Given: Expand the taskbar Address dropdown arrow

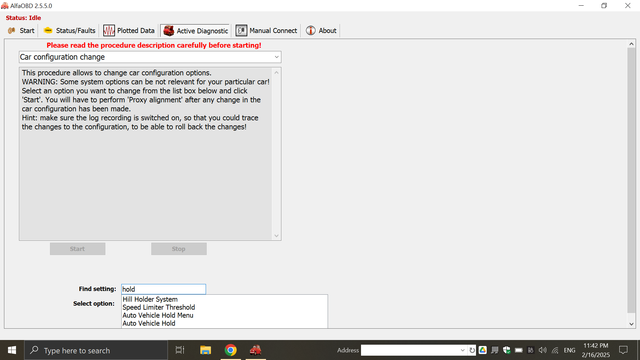Looking at the screenshot, I should coord(462,350).
